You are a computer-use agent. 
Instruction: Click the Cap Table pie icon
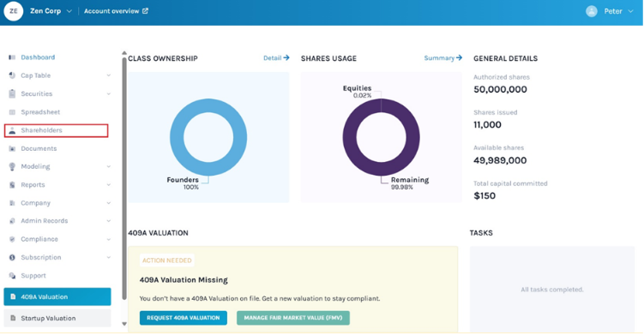12,75
